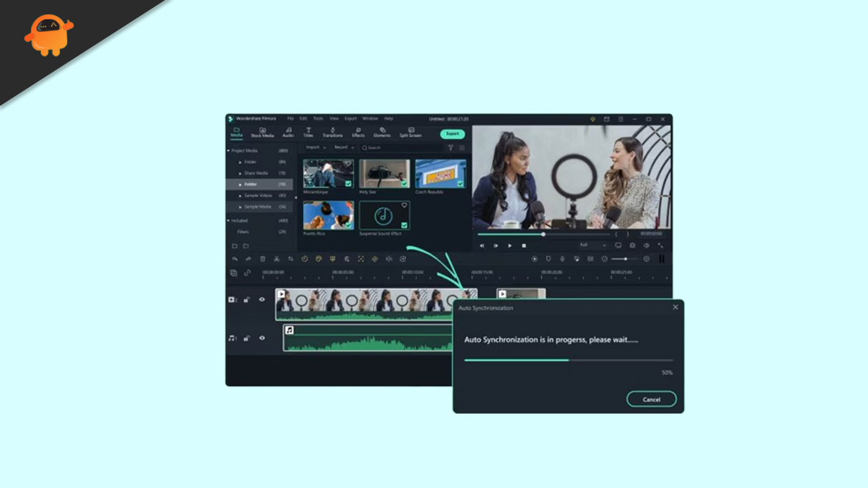The width and height of the screenshot is (868, 488).
Task: Click the green Export button
Action: [x=453, y=134]
